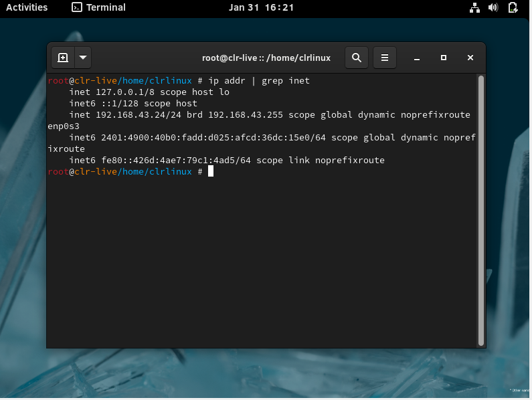Open the terminal hamburger menu
532x400 pixels.
pyautogui.click(x=384, y=58)
